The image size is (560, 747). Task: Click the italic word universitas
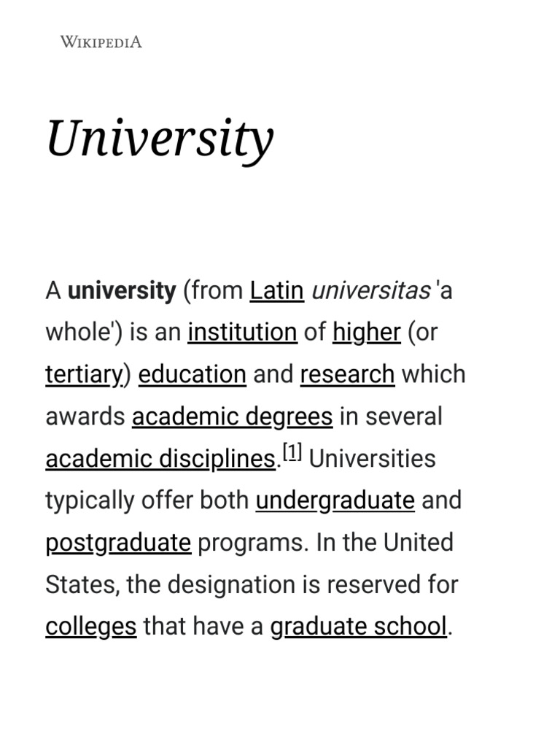(370, 290)
